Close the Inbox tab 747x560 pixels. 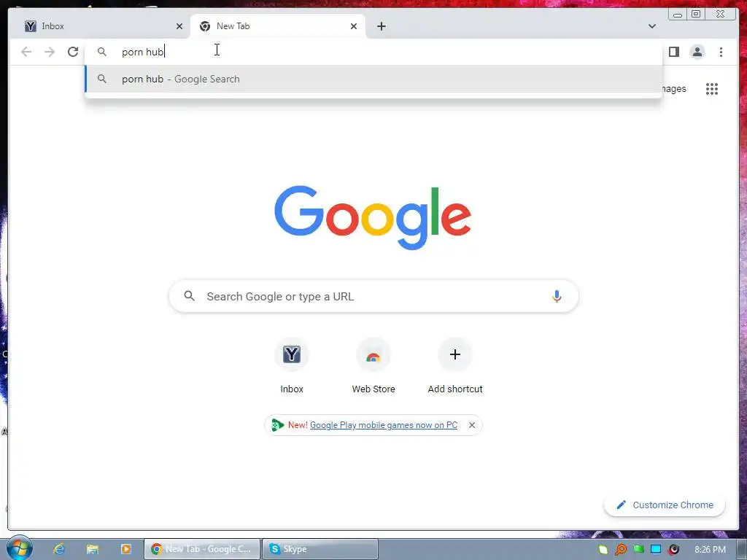coord(179,26)
